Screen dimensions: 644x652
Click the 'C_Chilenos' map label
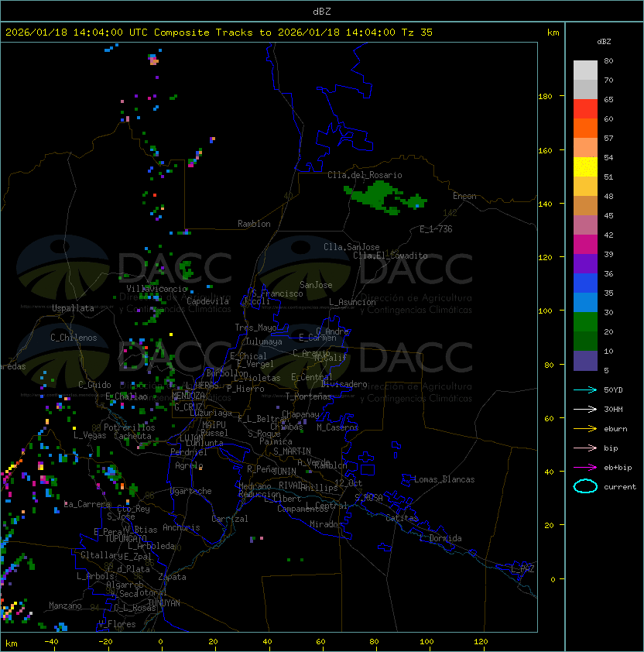tap(74, 338)
